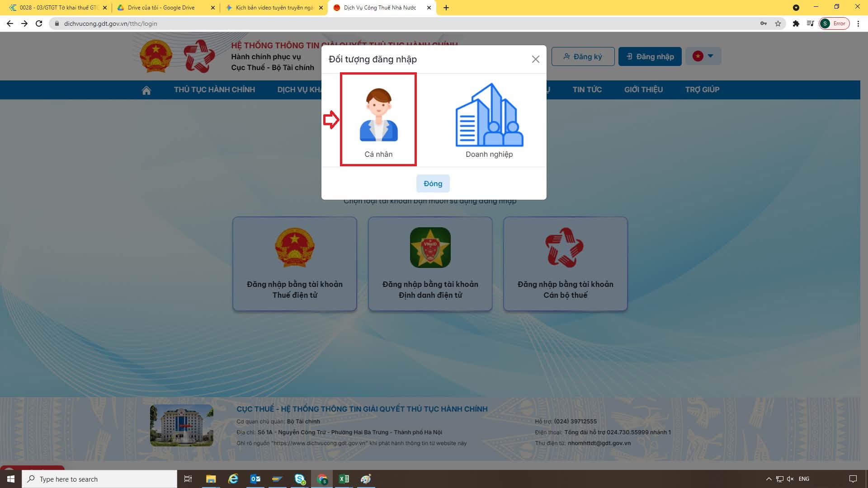Open Outlook from taskbar
Viewport: 868px width, 488px height.
coord(255,479)
